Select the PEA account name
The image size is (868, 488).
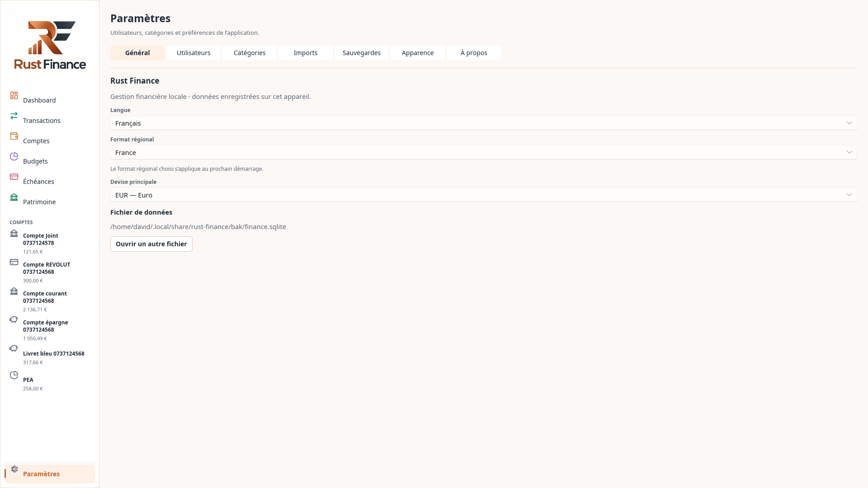coord(28,380)
